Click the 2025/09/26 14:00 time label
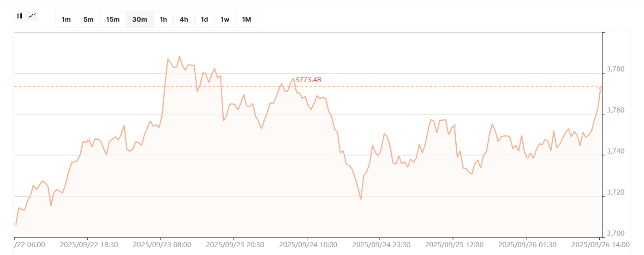This screenshot has height=255, width=644. pos(600,245)
